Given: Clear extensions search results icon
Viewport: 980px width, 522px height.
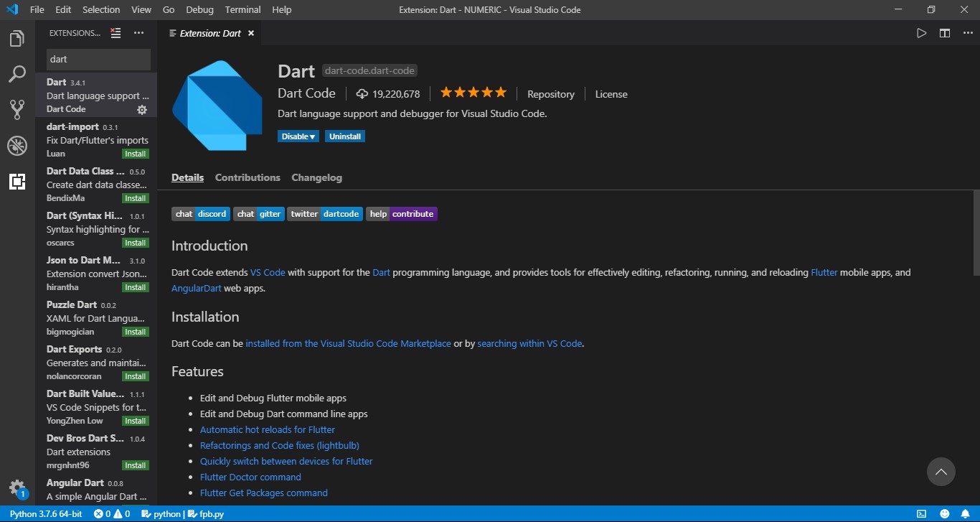Looking at the screenshot, I should coord(116,33).
